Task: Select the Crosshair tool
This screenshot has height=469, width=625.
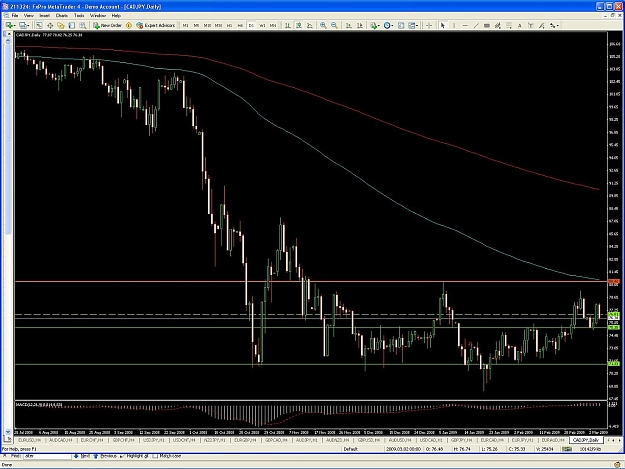Action: point(429,26)
